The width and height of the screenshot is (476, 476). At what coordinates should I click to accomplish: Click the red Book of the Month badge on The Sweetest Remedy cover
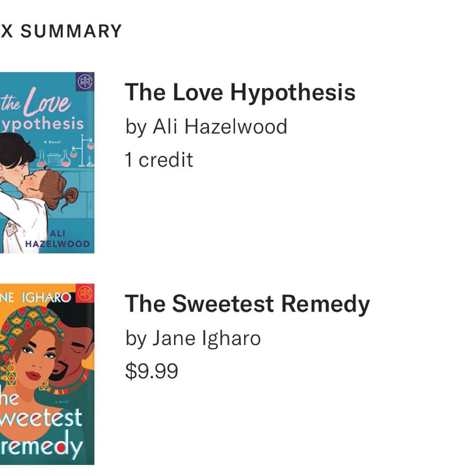tap(85, 293)
